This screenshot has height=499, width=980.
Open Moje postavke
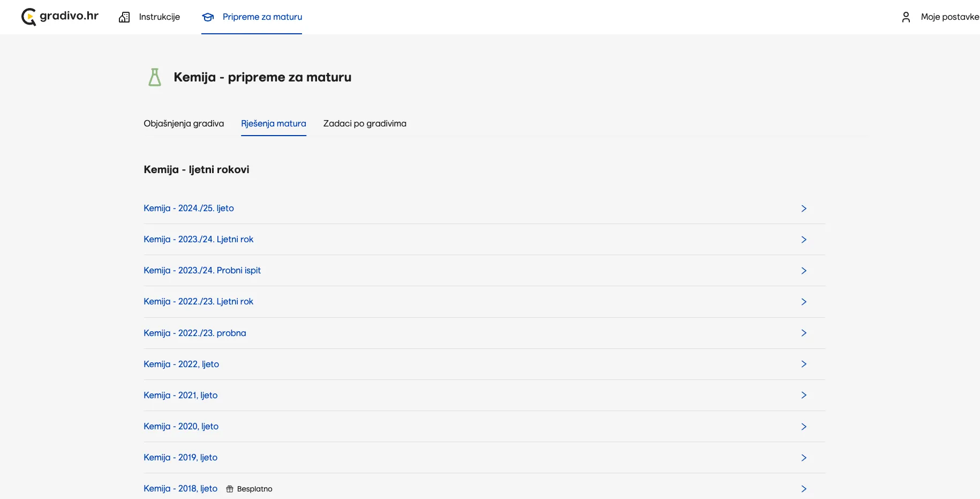point(950,17)
